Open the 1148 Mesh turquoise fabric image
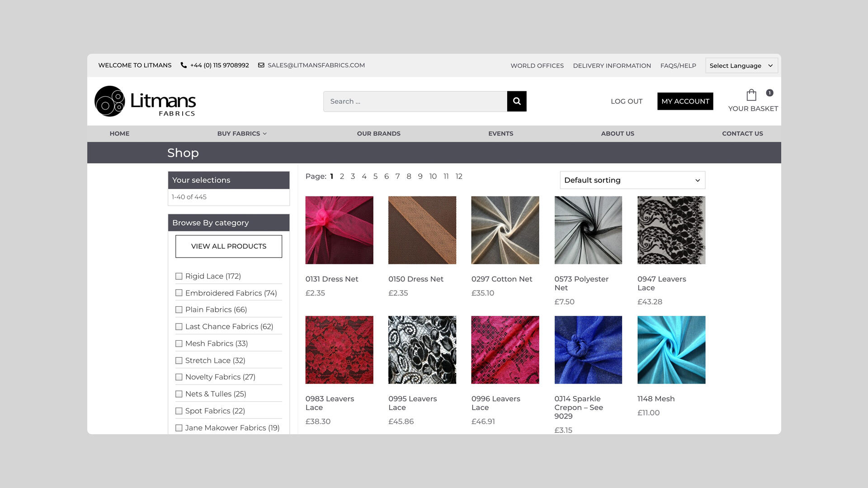This screenshot has height=488, width=868. click(671, 350)
